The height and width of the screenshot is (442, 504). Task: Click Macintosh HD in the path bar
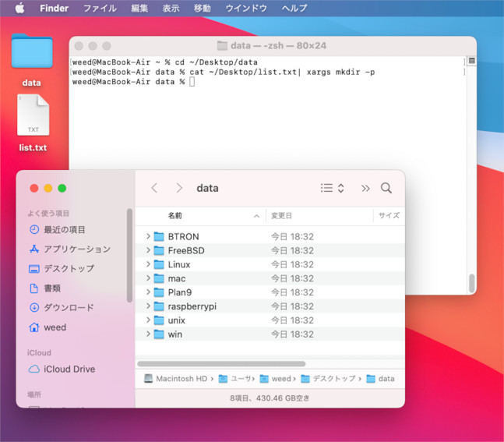click(175, 379)
